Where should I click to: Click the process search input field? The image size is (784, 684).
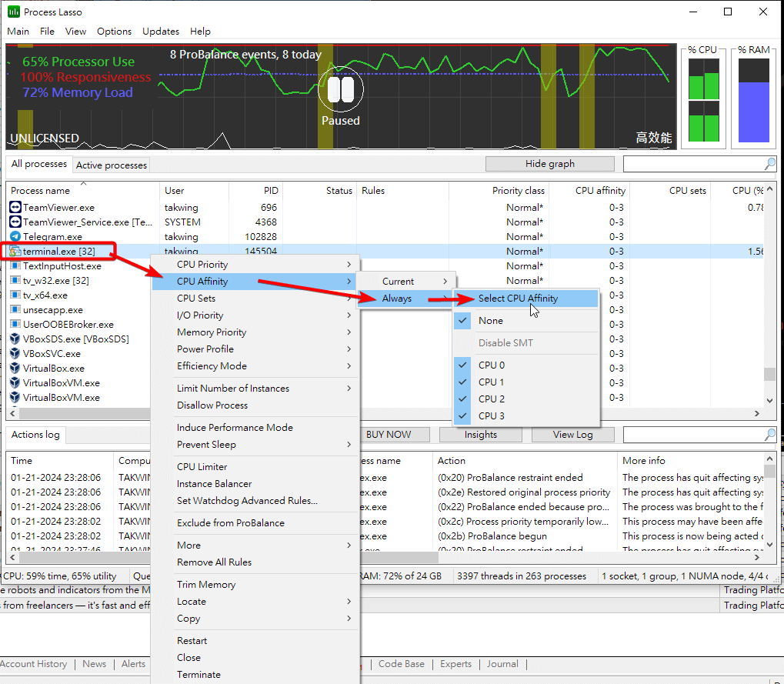click(694, 164)
